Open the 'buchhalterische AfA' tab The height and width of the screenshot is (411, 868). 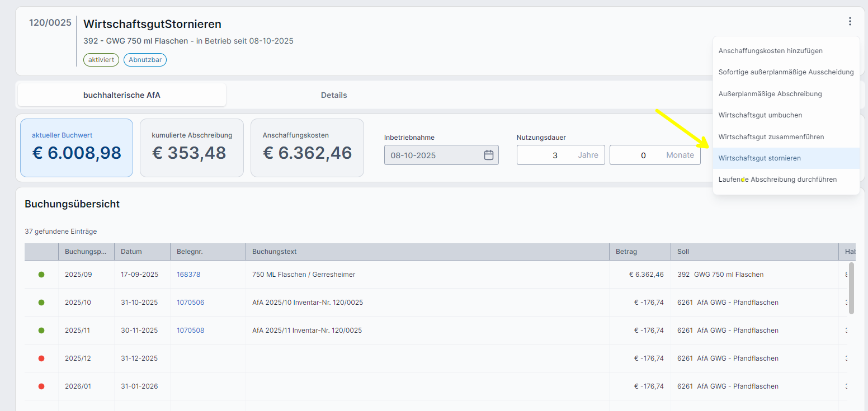coord(122,95)
